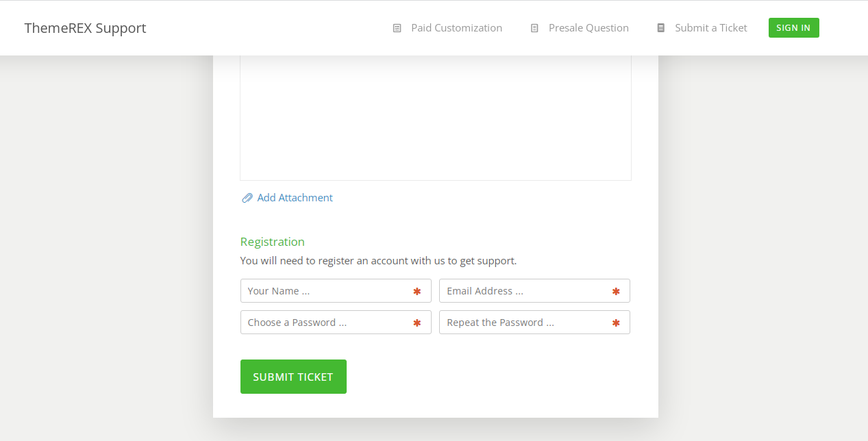Click the Presale Question document icon
Screen dimensions: 868x441
tap(534, 28)
